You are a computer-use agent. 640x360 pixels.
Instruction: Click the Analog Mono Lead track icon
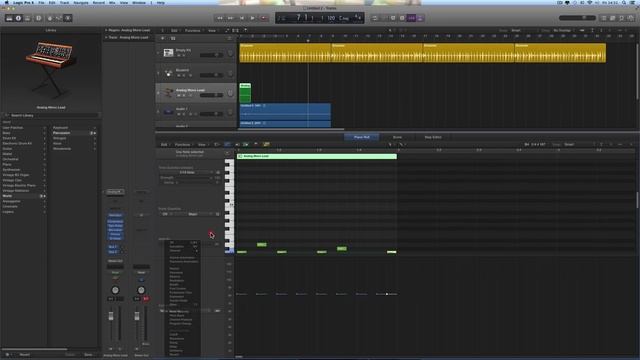[168, 93]
